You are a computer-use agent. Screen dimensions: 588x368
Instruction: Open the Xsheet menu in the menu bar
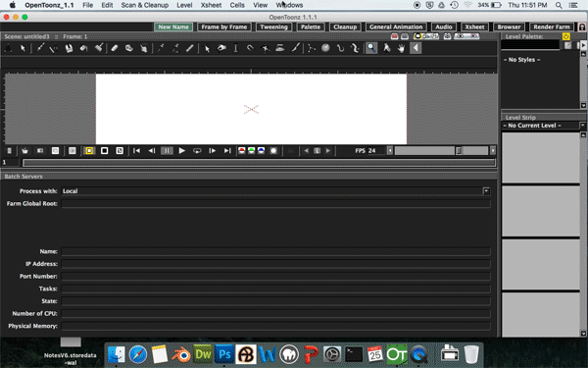(211, 5)
